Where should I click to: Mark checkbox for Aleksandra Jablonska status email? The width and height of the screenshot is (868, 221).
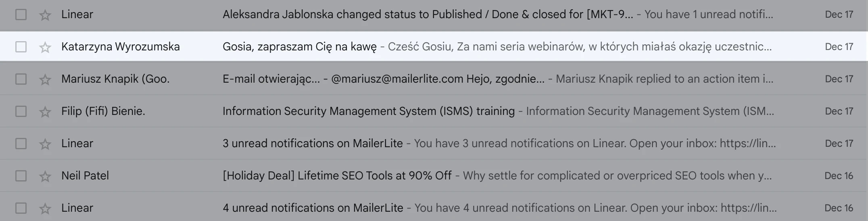pyautogui.click(x=21, y=15)
